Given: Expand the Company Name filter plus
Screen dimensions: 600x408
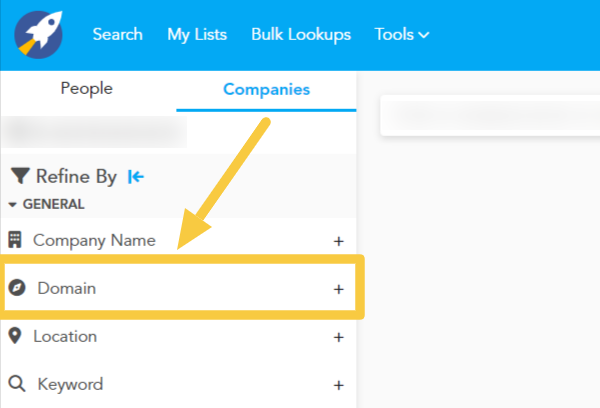Looking at the screenshot, I should coord(338,241).
